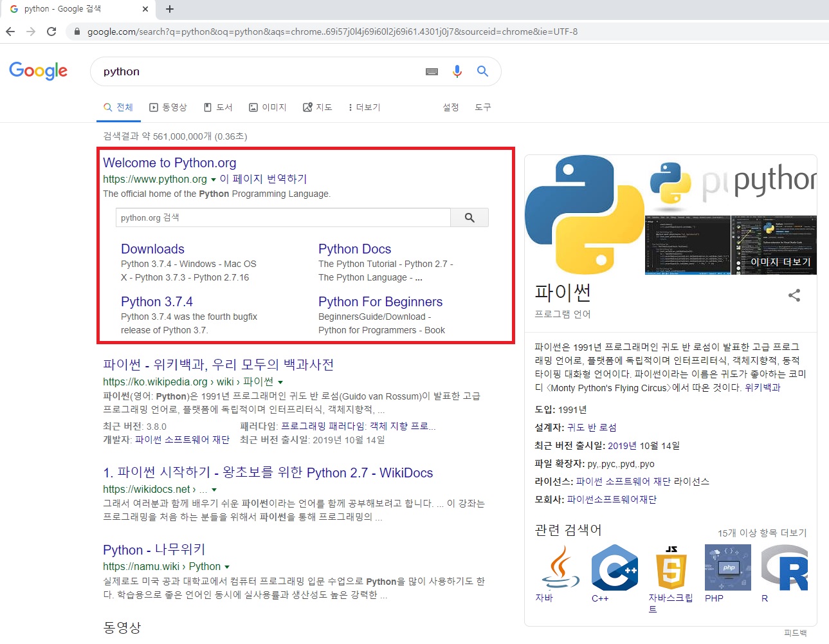Open 파이썬 시작하기 WikiDocs result
Viewport: 829px width, 644px height.
point(268,472)
